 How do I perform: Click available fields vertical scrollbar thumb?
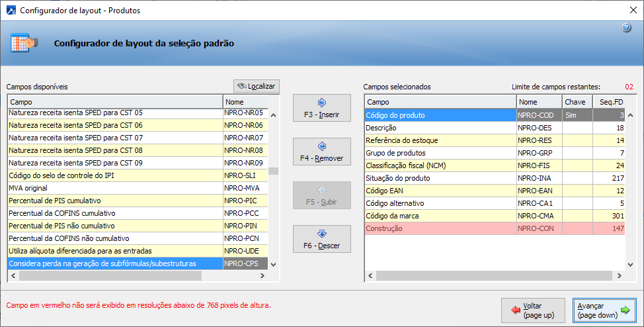274,171
